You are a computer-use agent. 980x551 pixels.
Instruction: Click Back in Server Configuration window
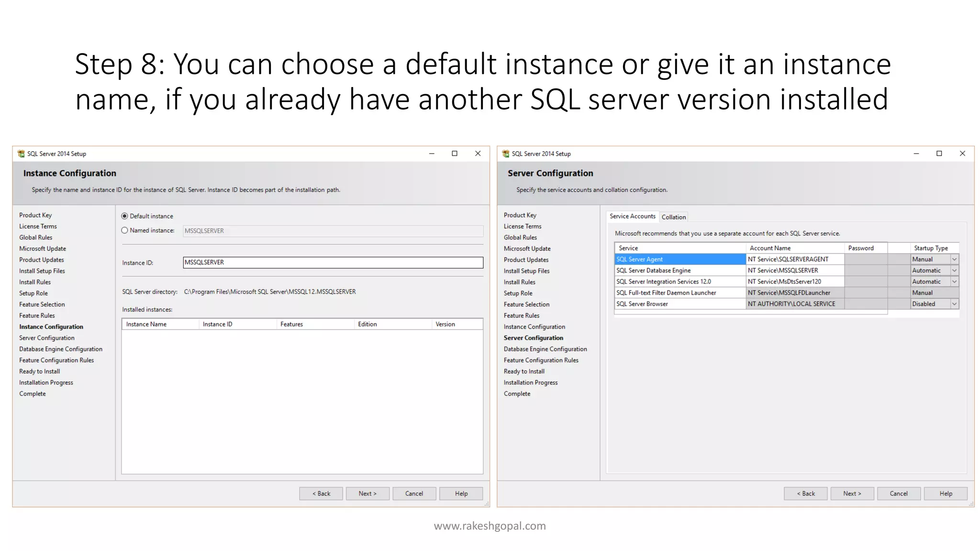tap(806, 494)
